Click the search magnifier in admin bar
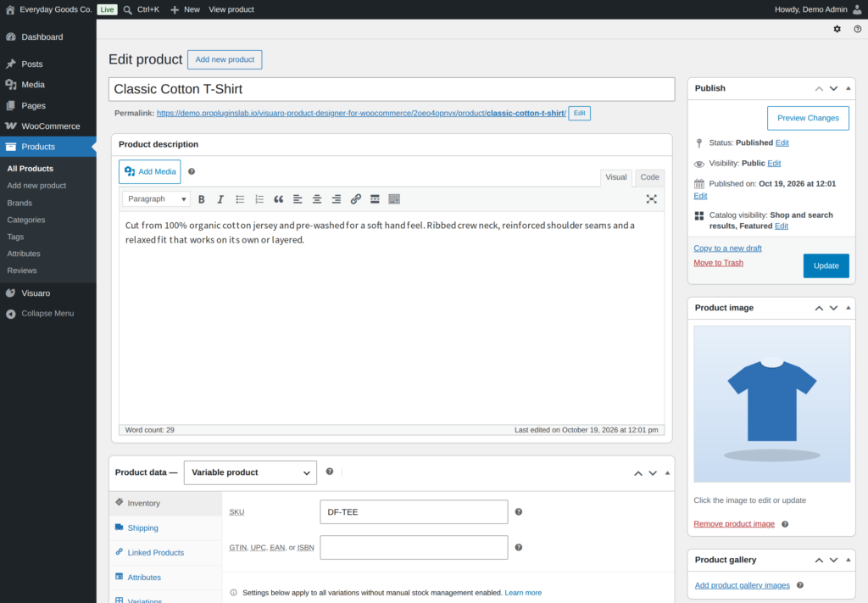This screenshot has height=603, width=868. (128, 9)
